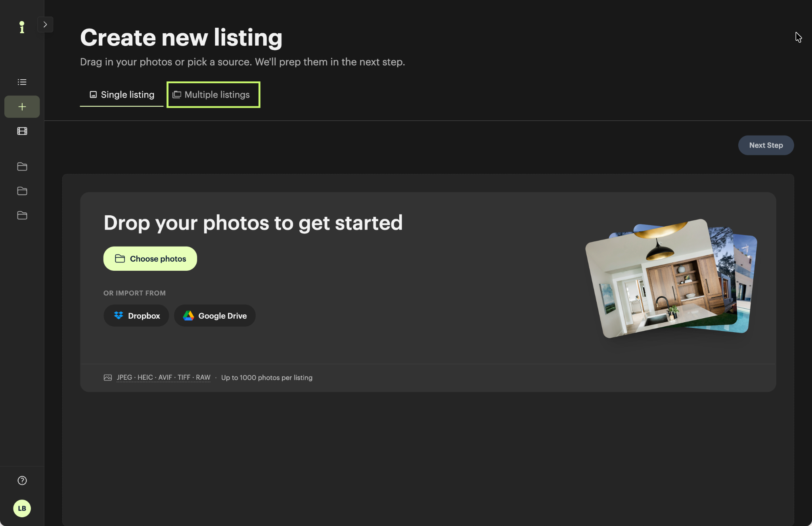Open the third folder in sidebar
Image resolution: width=812 pixels, height=526 pixels.
tap(22, 215)
